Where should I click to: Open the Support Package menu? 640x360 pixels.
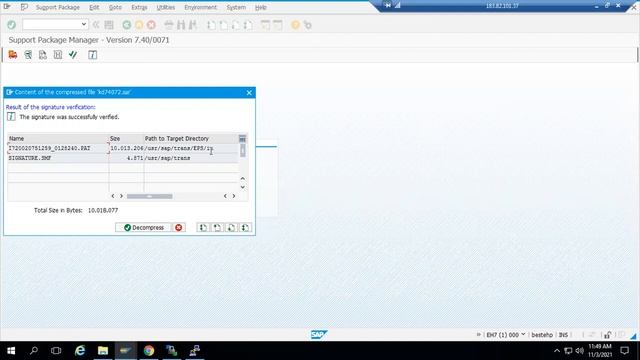click(x=58, y=7)
